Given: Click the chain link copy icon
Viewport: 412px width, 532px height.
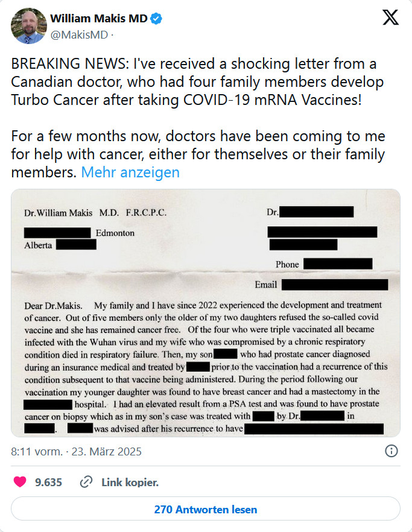Looking at the screenshot, I should tap(86, 482).
